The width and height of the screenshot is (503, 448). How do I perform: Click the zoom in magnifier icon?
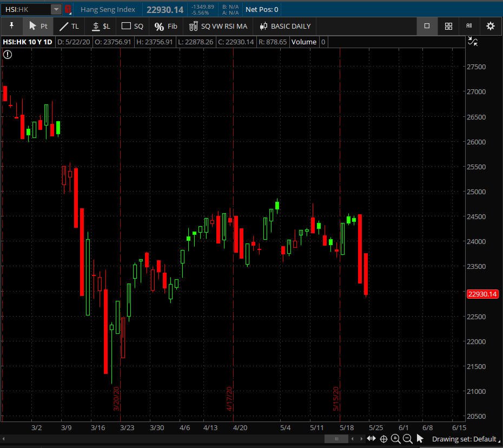click(x=396, y=439)
